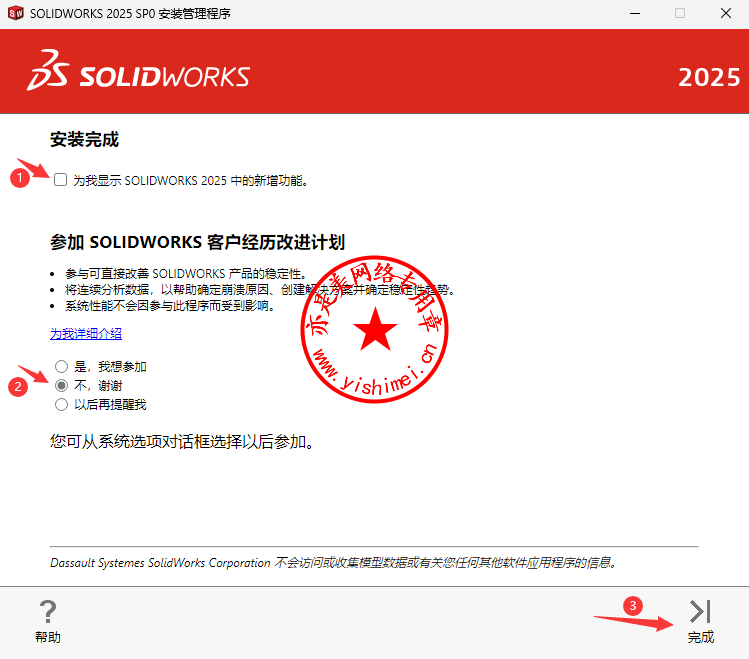Click the Finish arrow icon (完成)

coord(700,612)
